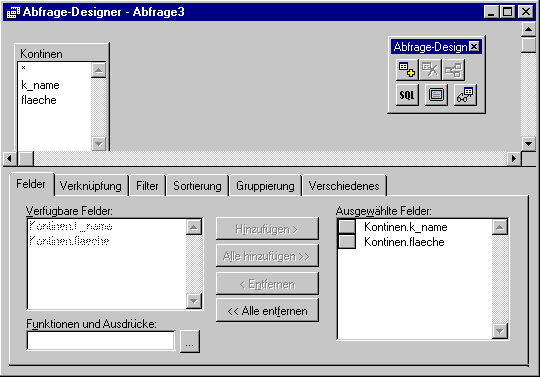Click the Abfrage-Designer title bar window icon
Image resolution: width=540 pixels, height=378 pixels.
pos(13,12)
